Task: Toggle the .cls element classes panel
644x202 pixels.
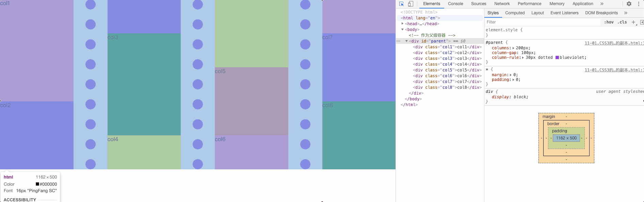Action: 622,22
